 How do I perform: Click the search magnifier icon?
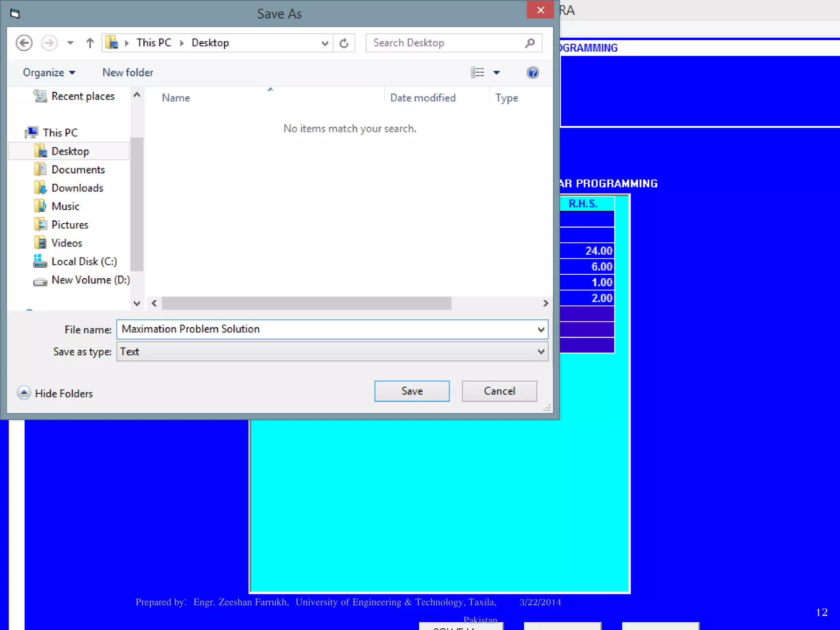530,43
